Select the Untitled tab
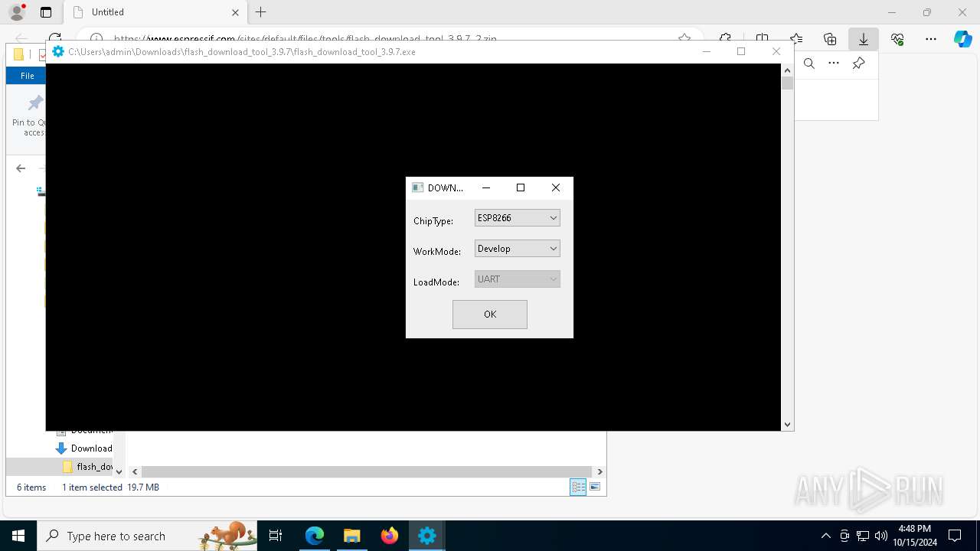 click(155, 12)
